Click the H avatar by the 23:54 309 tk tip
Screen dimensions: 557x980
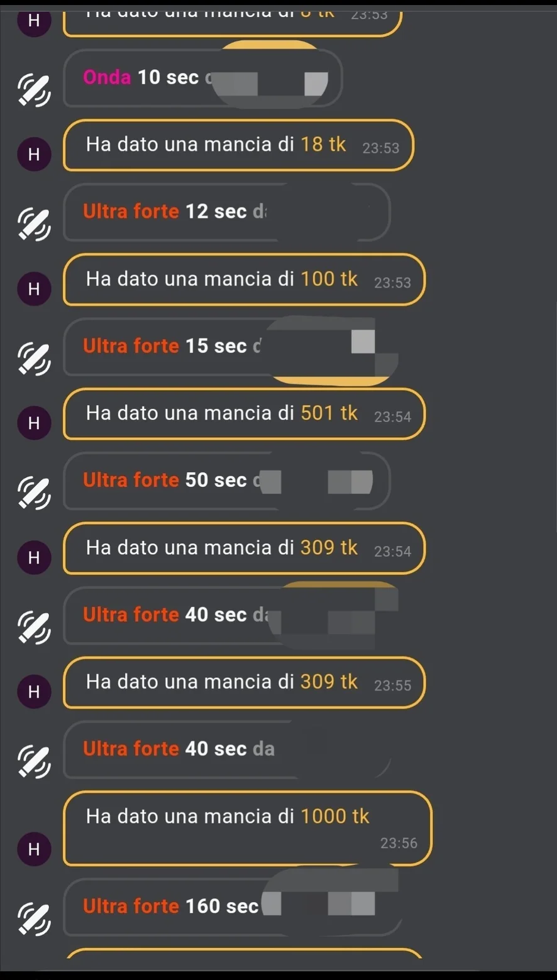tap(34, 557)
